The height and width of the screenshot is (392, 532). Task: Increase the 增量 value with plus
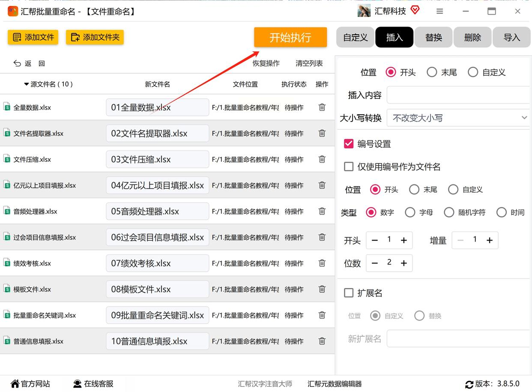490,241
